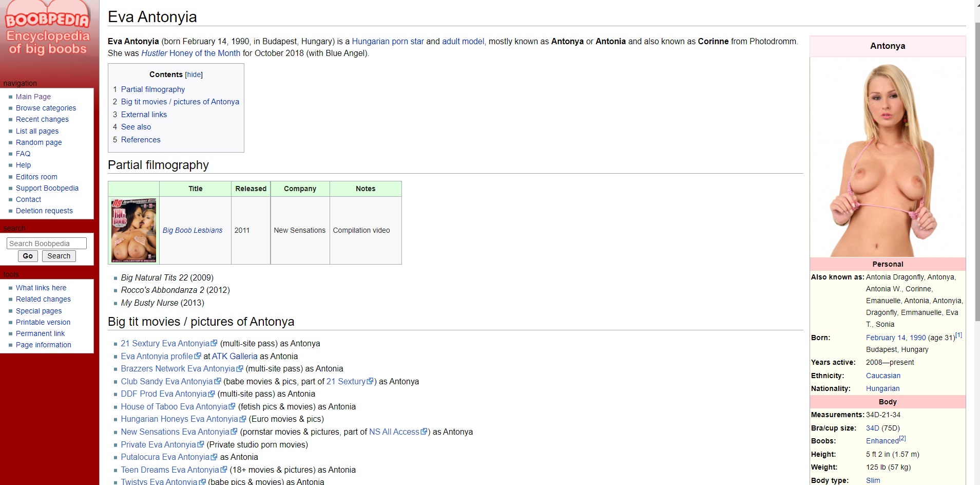Open the Slim body type link
This screenshot has width=980, height=485.
pos(873,480)
